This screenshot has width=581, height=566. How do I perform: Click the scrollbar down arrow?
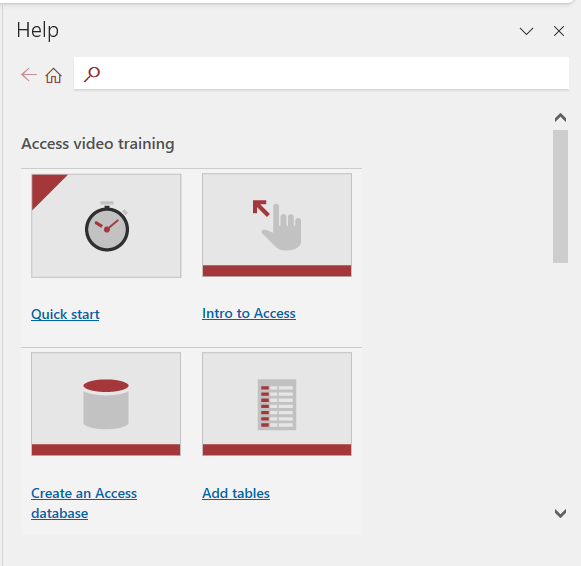coord(560,513)
